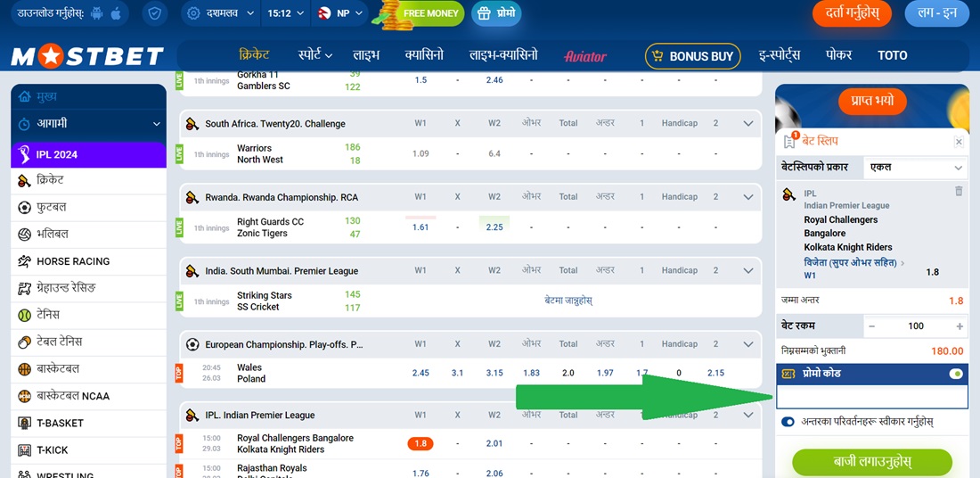
Task: Open the NP language dropdown
Action: point(342,13)
